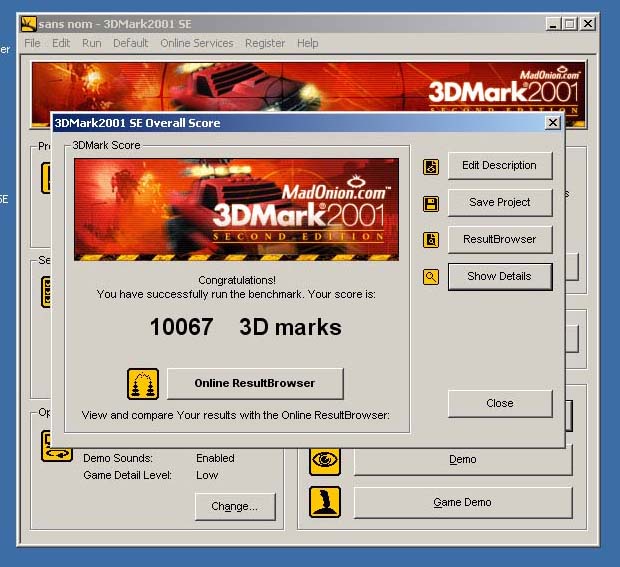Open the ResultBrowser button
The width and height of the screenshot is (620, 567).
pyautogui.click(x=500, y=240)
